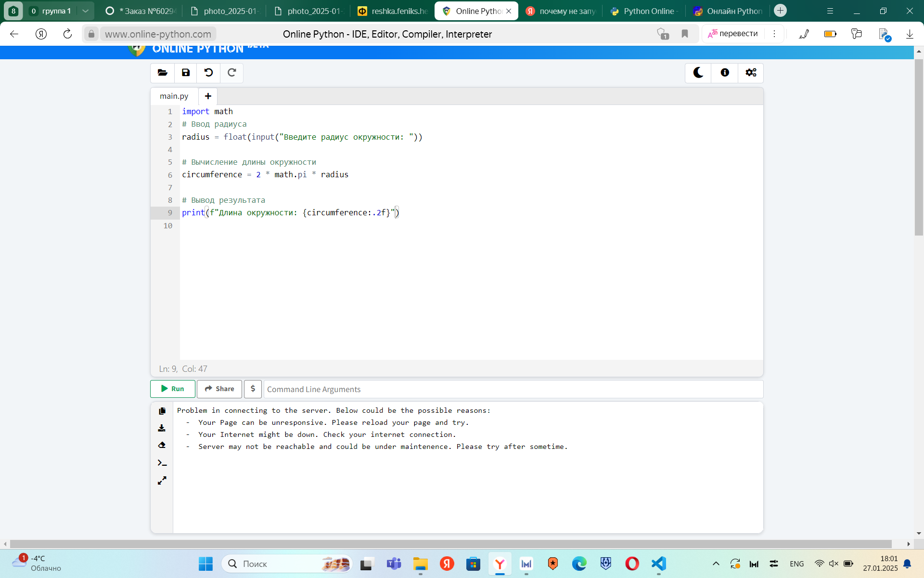Screen dimensions: 924x578
Task: Switch the ENG input language
Action: (x=796, y=564)
